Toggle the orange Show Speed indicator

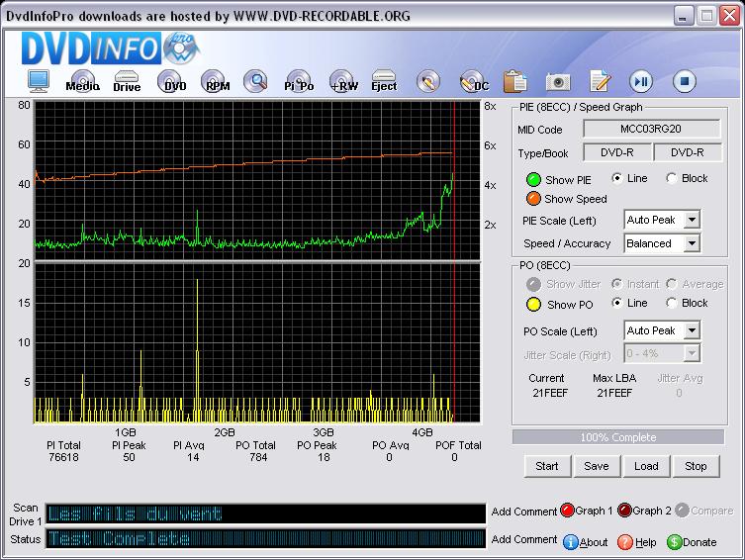[x=533, y=199]
